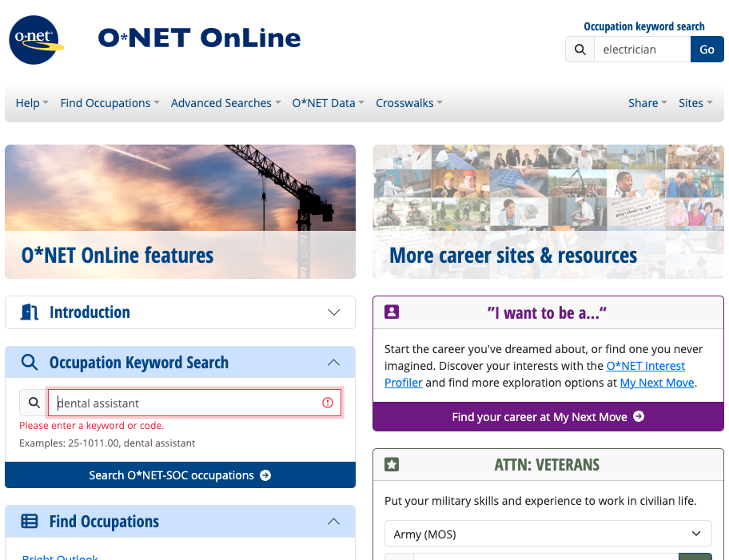Click the More career sites & resources banner

coord(548,212)
